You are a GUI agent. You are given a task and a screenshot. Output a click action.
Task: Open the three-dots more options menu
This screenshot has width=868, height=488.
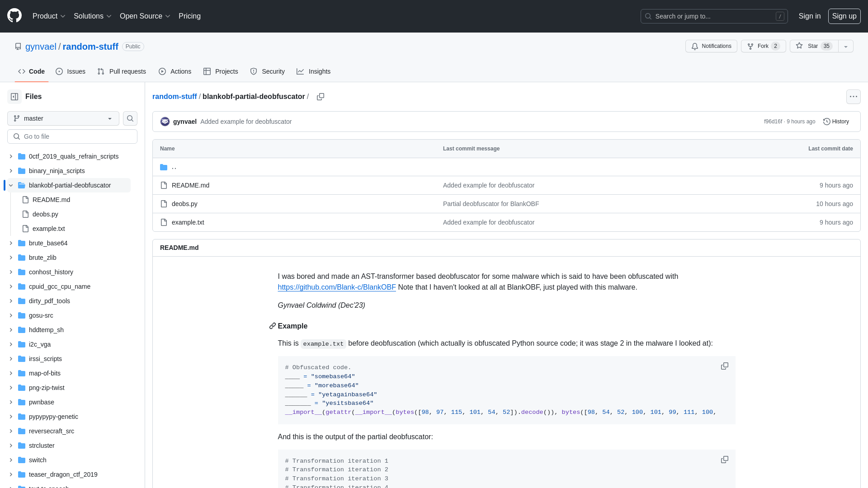[853, 97]
